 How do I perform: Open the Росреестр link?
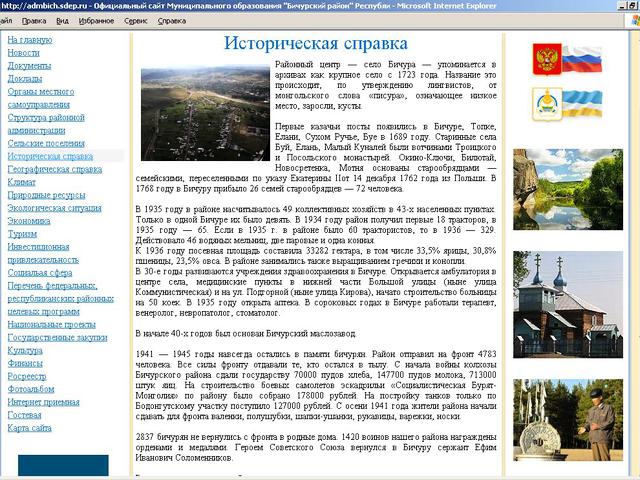[27, 376]
